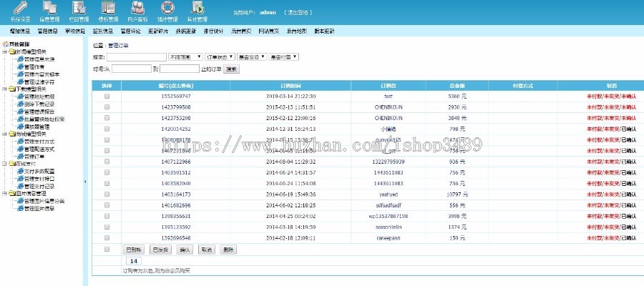Open 插件管理 lifebuoy icon in top bar

[167, 8]
